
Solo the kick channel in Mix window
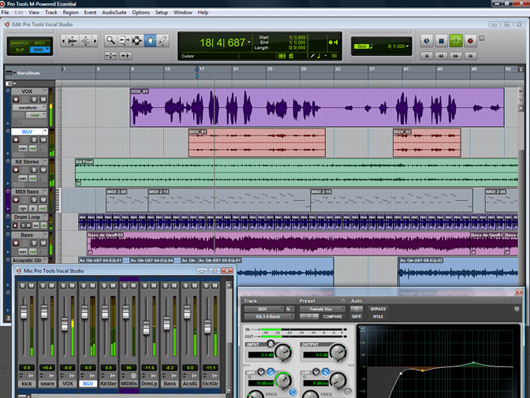22,286
